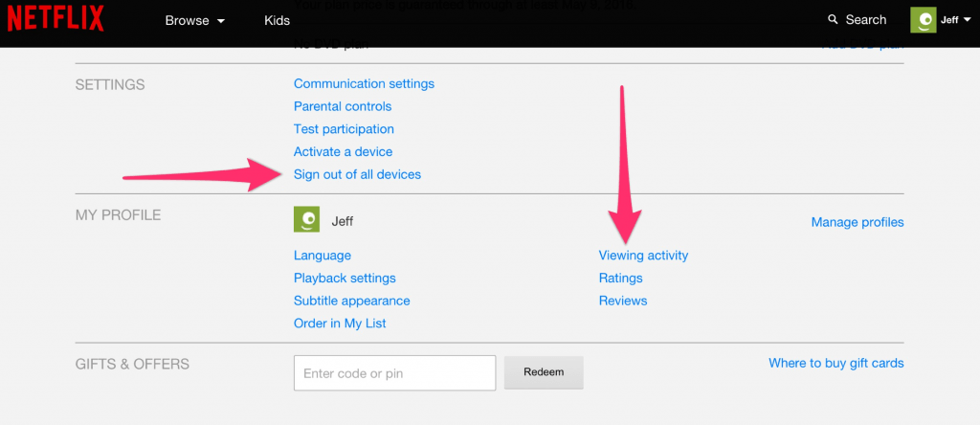The width and height of the screenshot is (980, 425).
Task: Click the Netflix logo
Action: (x=55, y=19)
